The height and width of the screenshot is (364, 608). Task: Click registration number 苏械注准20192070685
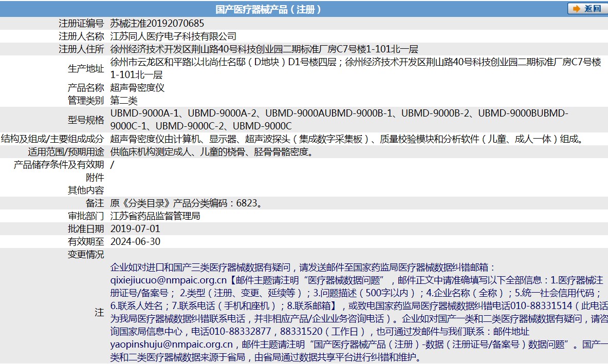click(x=157, y=23)
